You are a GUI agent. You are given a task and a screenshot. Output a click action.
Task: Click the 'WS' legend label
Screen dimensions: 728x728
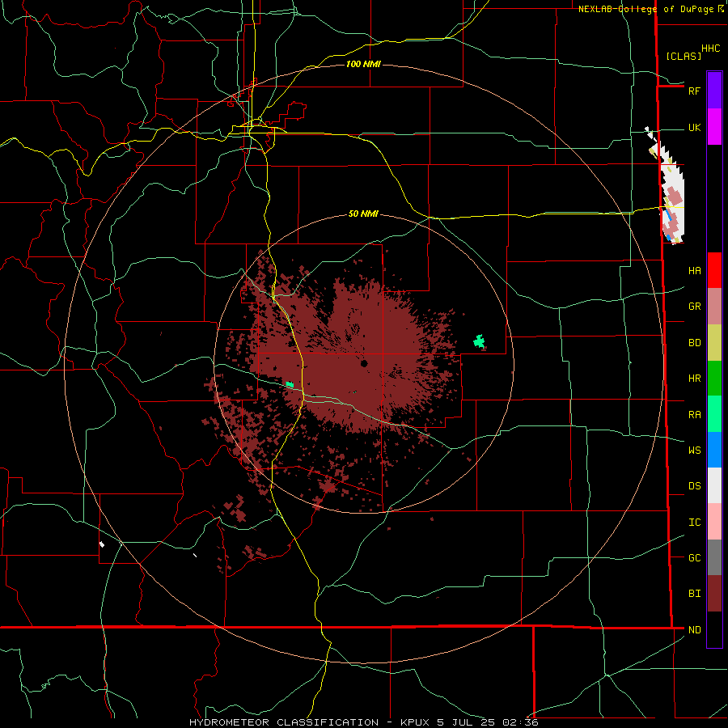point(695,451)
